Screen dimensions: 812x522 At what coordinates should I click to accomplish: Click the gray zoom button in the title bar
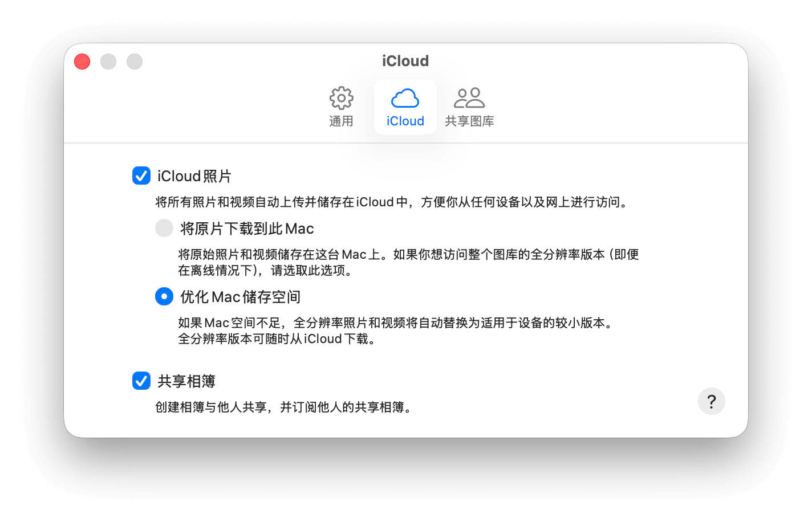pos(135,62)
